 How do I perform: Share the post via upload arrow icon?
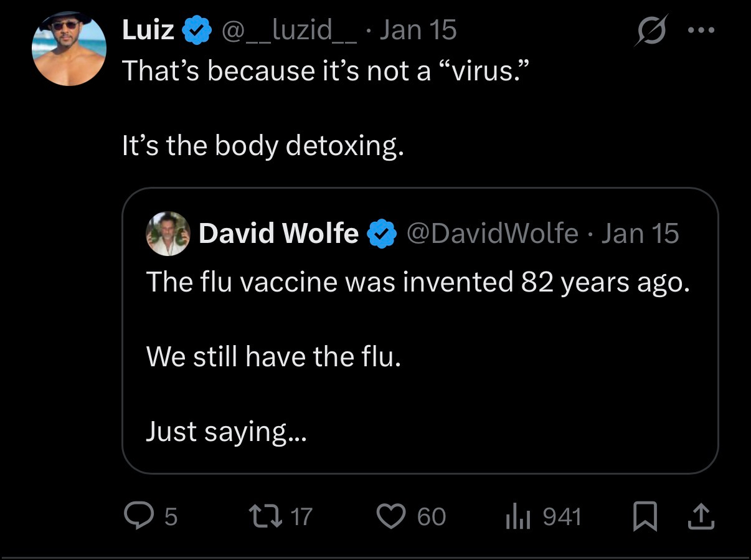701,516
